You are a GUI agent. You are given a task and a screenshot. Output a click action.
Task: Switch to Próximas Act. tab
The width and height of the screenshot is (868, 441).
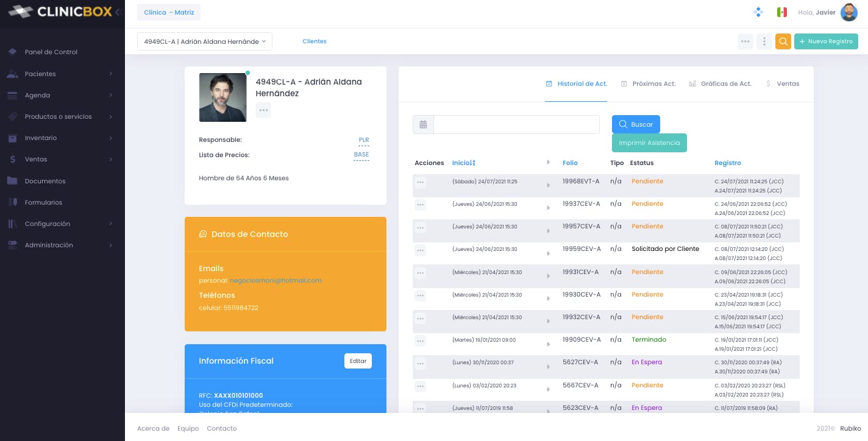coord(648,83)
